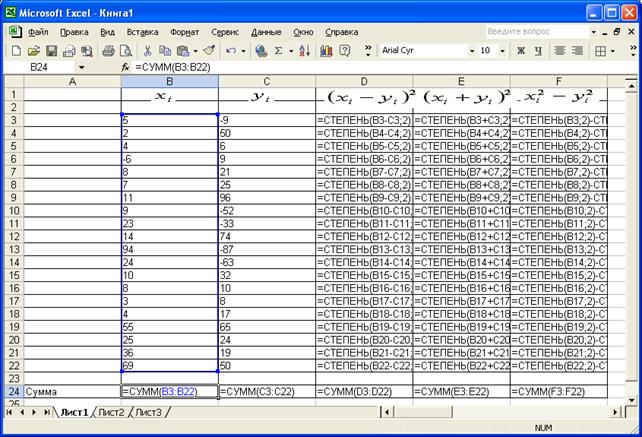
Task: Click the Cut scissors icon
Action: 148,50
